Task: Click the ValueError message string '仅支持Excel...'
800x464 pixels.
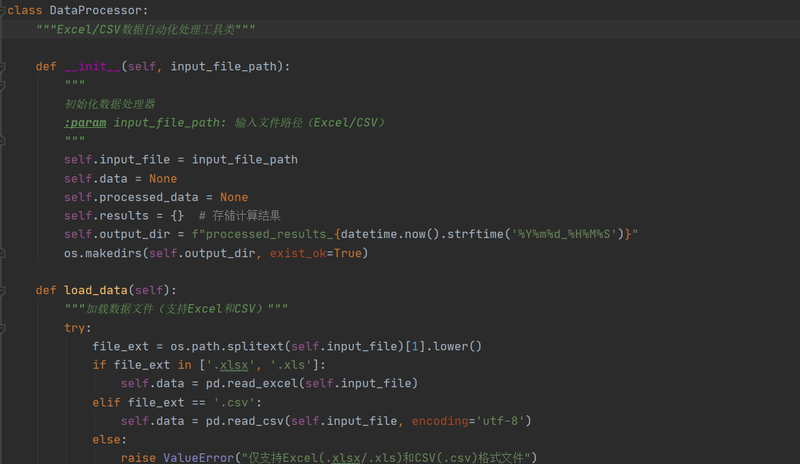Action: 386,457
